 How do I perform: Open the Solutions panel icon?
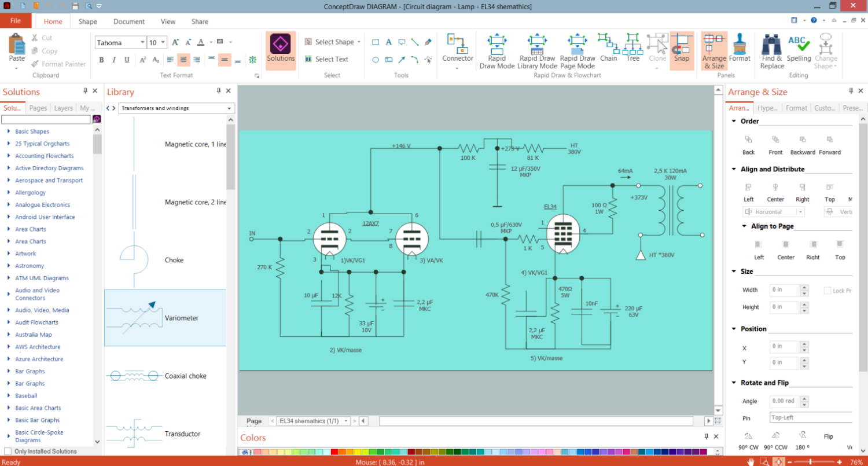[281, 49]
